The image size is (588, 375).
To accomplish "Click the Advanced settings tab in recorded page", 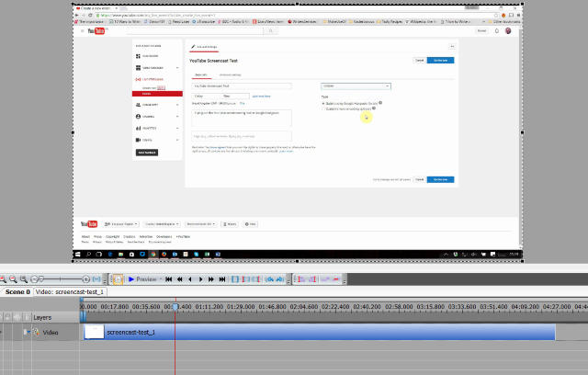I will pos(231,74).
